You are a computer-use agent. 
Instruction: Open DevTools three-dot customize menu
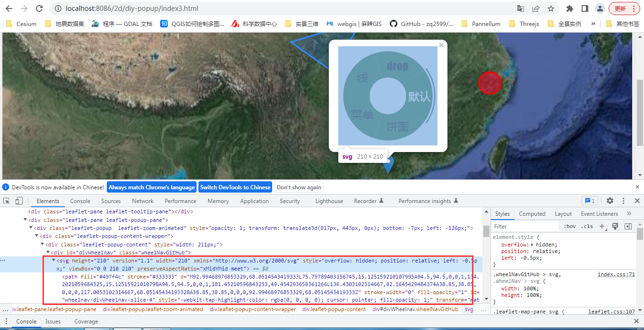[x=624, y=201]
